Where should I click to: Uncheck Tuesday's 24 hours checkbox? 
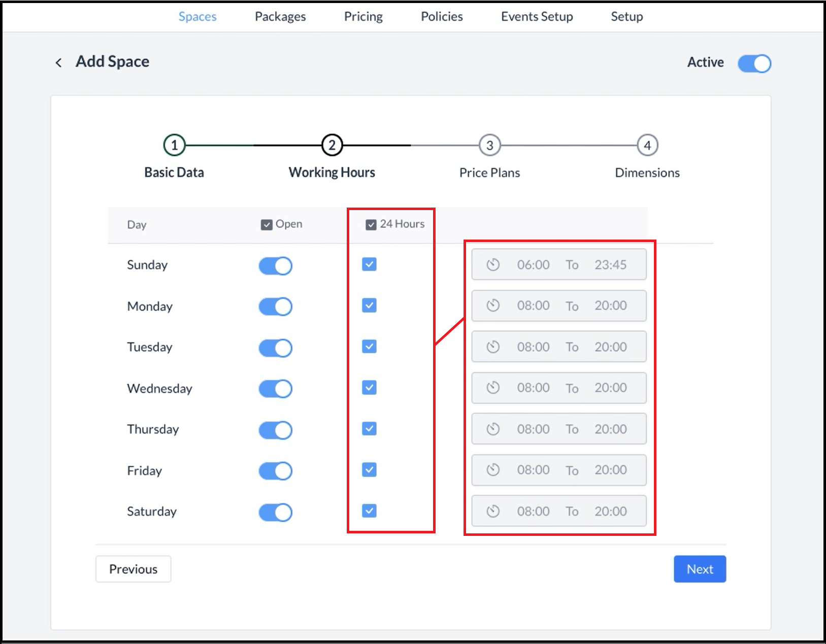[x=369, y=347]
